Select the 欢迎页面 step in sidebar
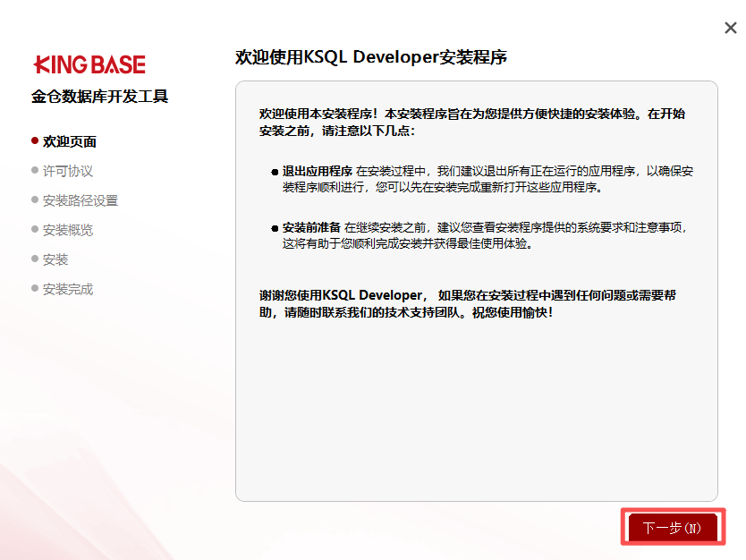 69,141
